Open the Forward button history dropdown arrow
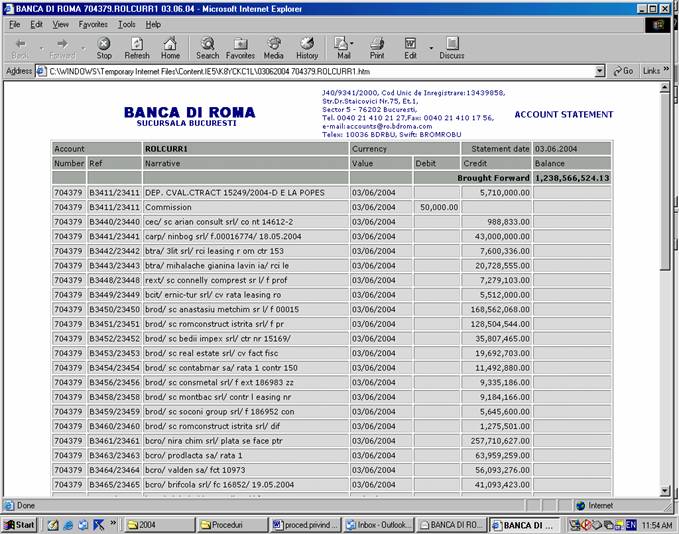The height and width of the screenshot is (534, 679). [x=83, y=48]
